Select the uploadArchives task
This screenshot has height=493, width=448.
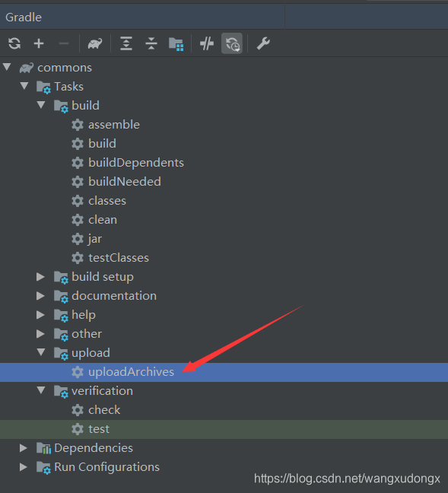point(131,372)
